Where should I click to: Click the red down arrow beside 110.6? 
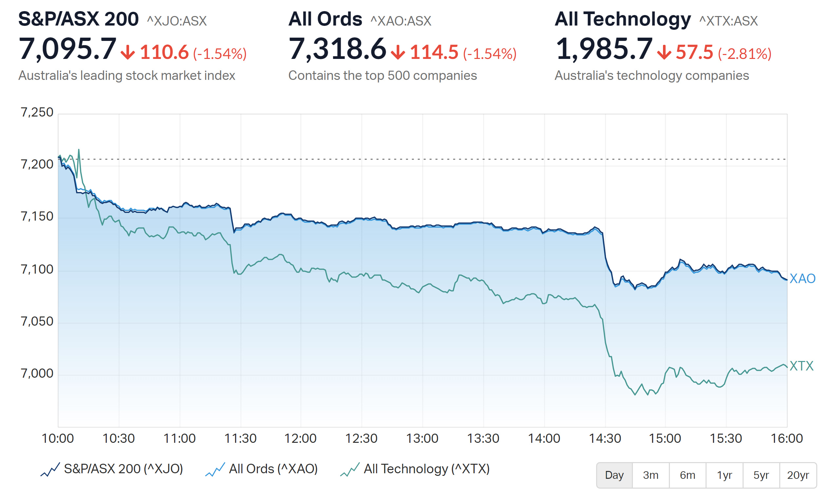[x=128, y=53]
